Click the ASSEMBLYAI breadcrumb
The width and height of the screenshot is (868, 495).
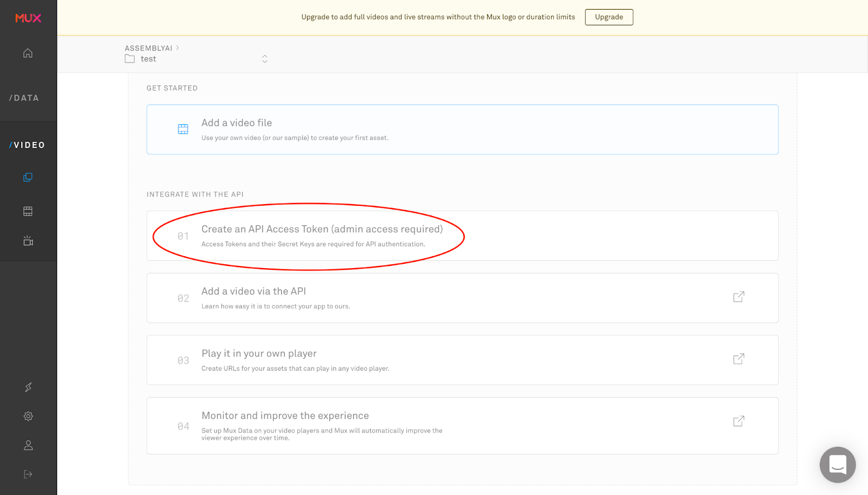point(148,48)
